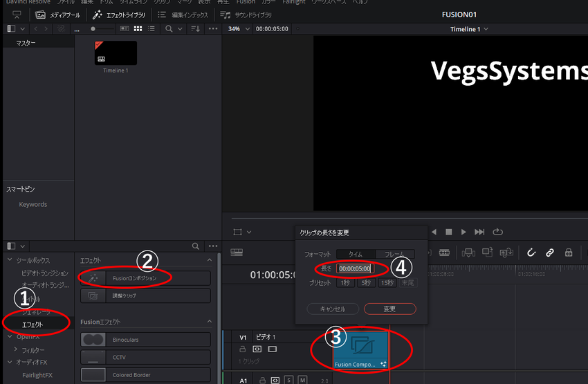The height and width of the screenshot is (384, 588).
Task: Open the Fusion menu in the menu bar
Action: (246, 2)
